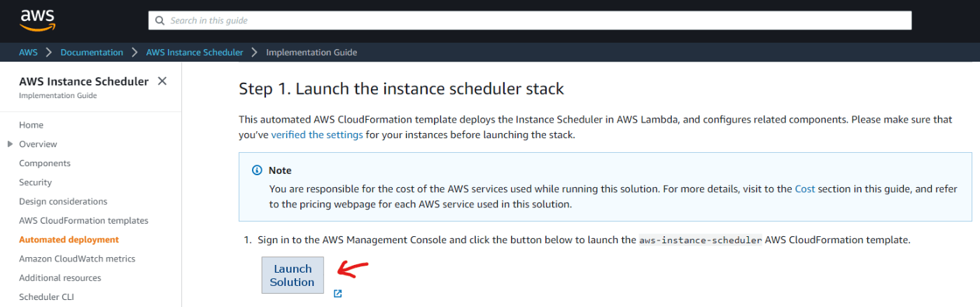Viewport: 980px width, 307px height.
Task: Expand the Overview sidebar section
Action: (x=10, y=144)
